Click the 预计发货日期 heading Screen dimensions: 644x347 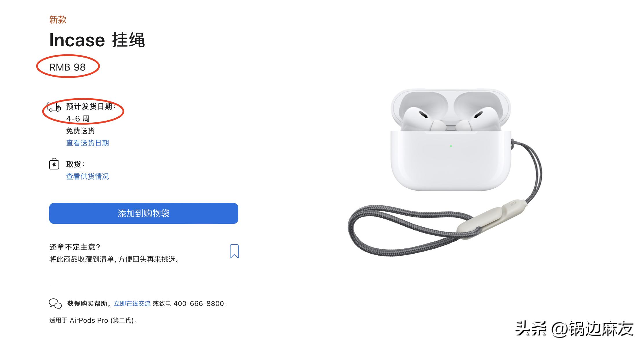pyautogui.click(x=91, y=107)
